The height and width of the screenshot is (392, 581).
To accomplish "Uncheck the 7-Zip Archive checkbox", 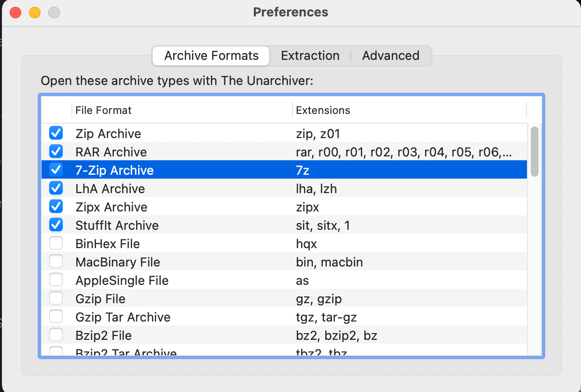I will [x=56, y=169].
